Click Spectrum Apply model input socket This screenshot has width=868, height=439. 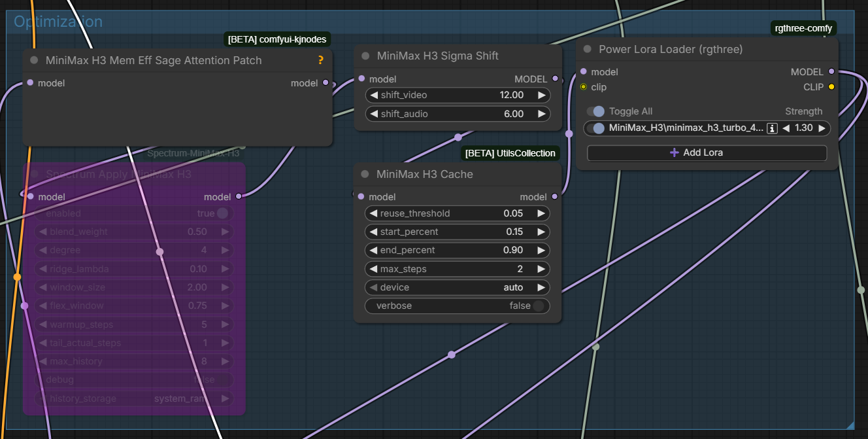coord(30,196)
